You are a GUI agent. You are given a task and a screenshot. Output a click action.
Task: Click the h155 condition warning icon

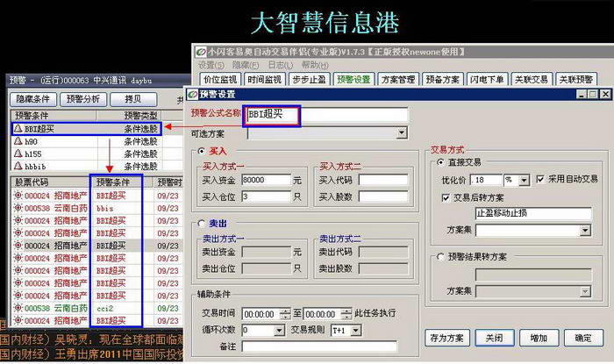[x=18, y=153]
